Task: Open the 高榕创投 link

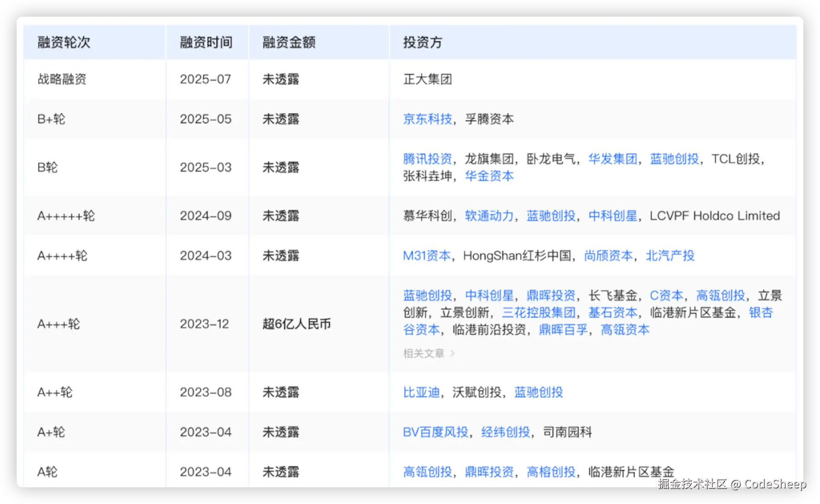Action: [x=551, y=472]
